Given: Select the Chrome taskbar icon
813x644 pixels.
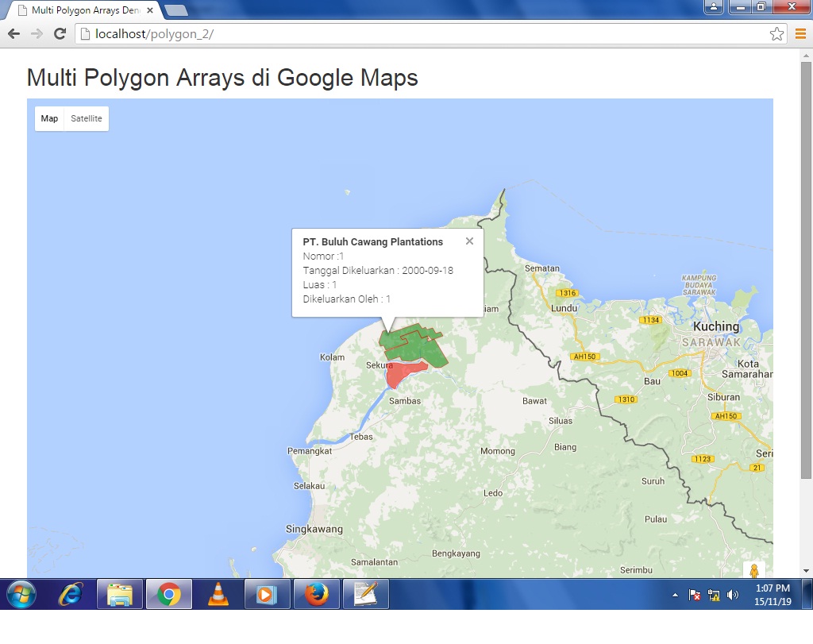Looking at the screenshot, I should coord(169,594).
